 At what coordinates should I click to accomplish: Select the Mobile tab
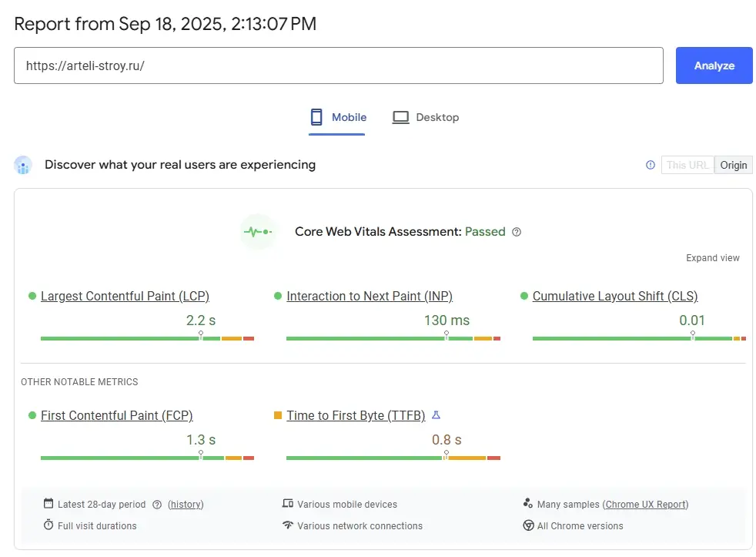tap(339, 117)
